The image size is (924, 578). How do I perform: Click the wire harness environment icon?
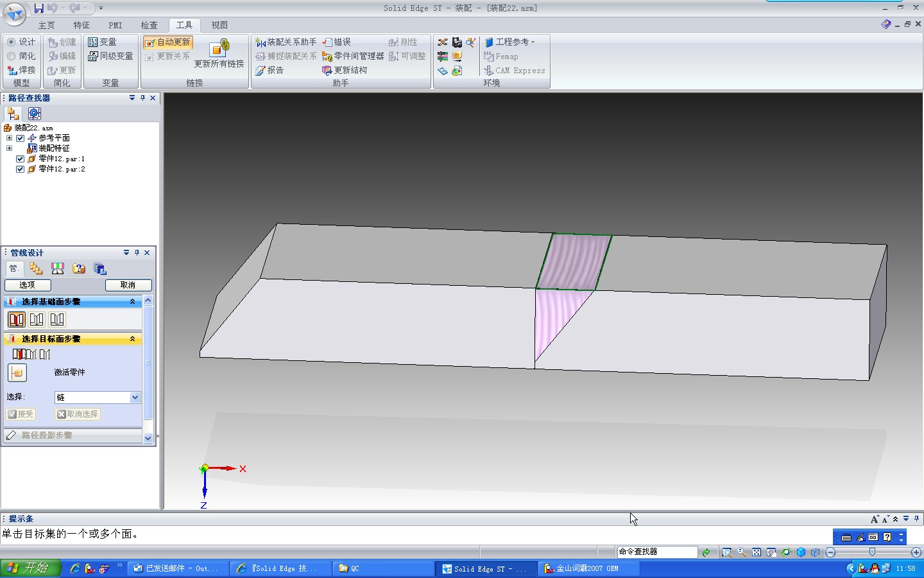[x=443, y=57]
